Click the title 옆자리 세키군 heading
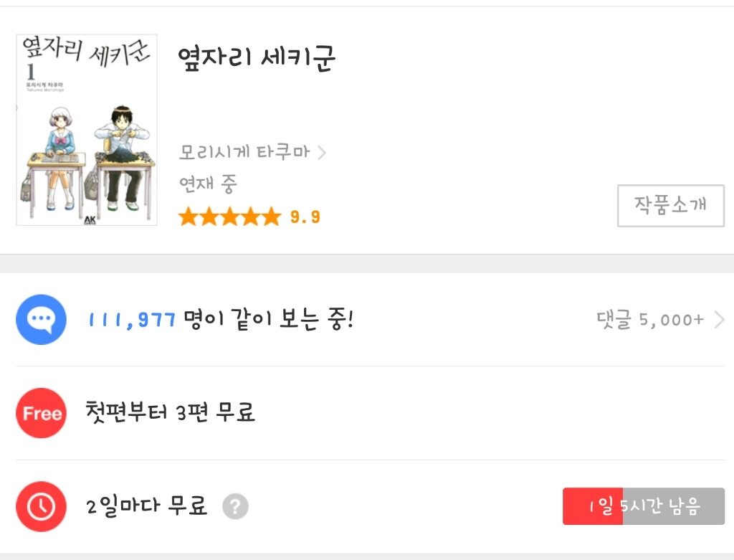Image resolution: width=734 pixels, height=560 pixels. pos(257,60)
